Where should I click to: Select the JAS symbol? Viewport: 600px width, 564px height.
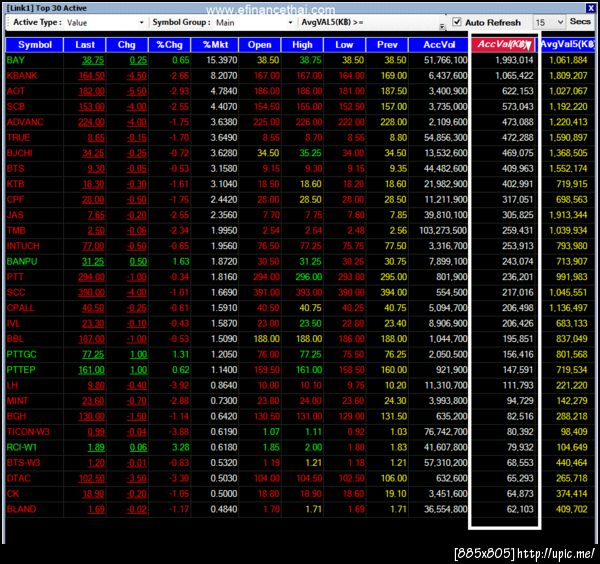point(15,215)
